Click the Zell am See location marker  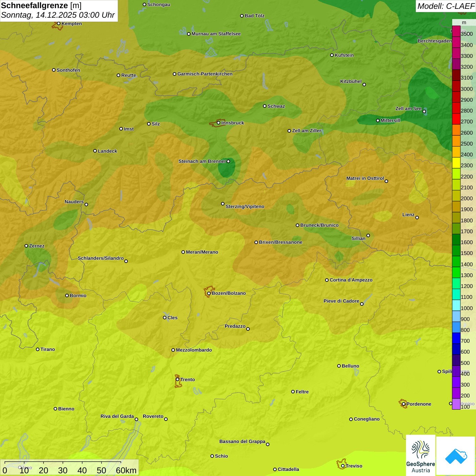click(424, 112)
